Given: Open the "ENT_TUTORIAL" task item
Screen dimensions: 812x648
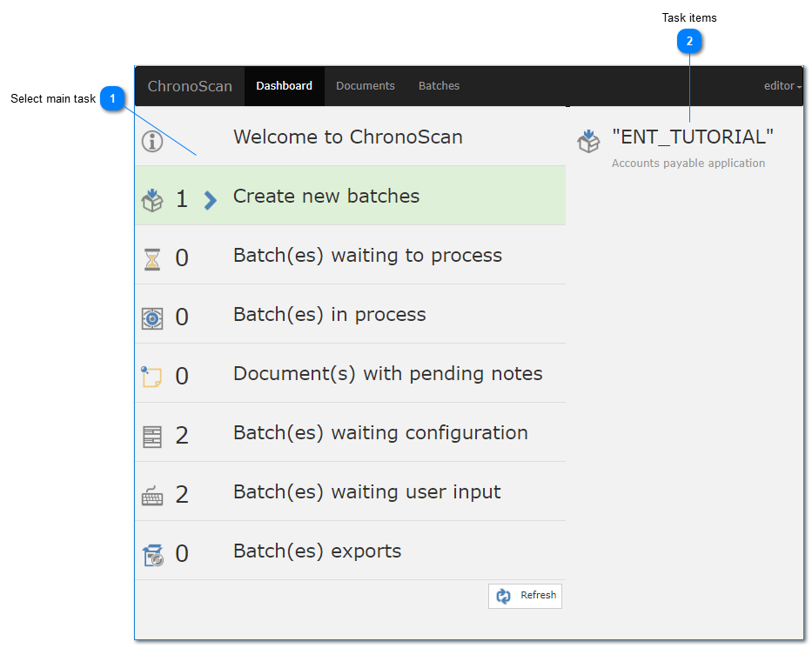Looking at the screenshot, I should click(x=693, y=137).
